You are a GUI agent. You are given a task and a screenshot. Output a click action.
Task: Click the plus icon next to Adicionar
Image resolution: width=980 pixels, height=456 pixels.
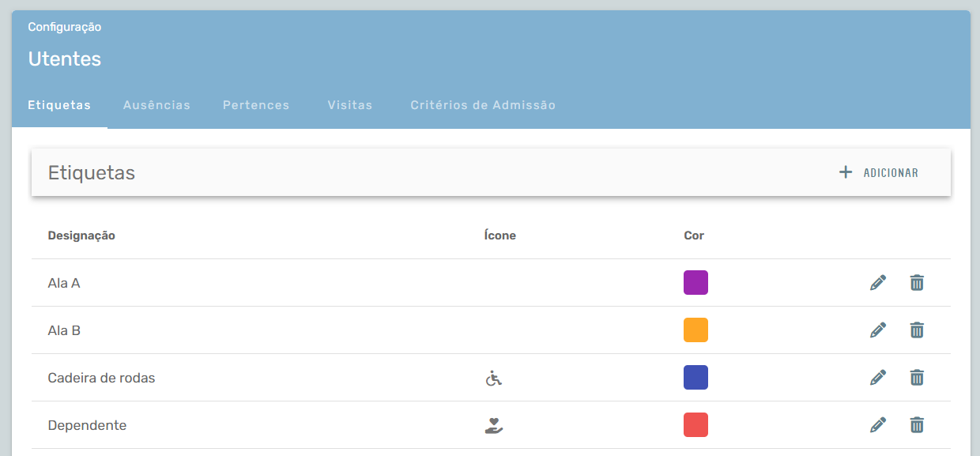846,172
